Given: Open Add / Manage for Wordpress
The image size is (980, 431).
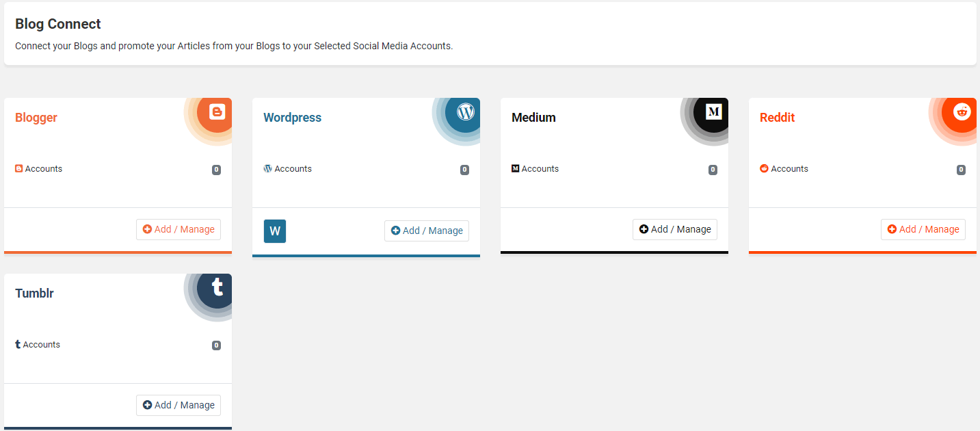Looking at the screenshot, I should (x=427, y=231).
